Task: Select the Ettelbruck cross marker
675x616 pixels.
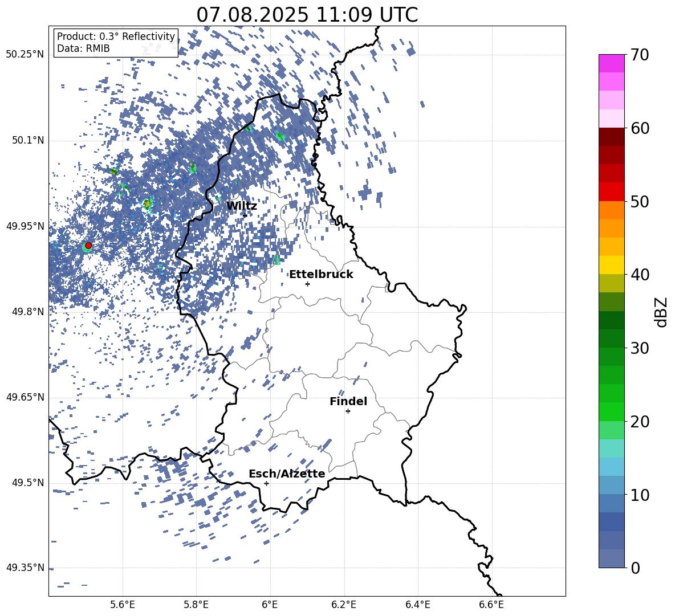Action: 307,284
